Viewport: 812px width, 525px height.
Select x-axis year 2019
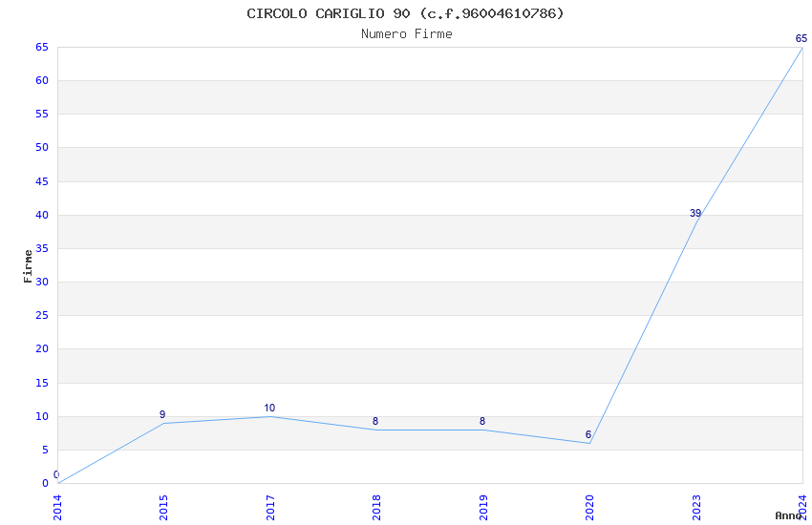pos(483,508)
